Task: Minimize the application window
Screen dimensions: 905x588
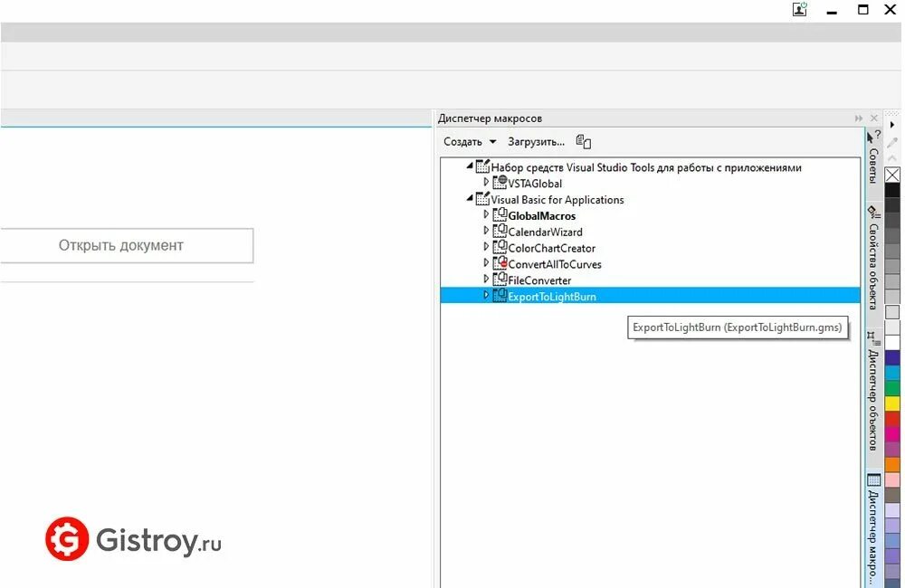Action: pyautogui.click(x=832, y=10)
